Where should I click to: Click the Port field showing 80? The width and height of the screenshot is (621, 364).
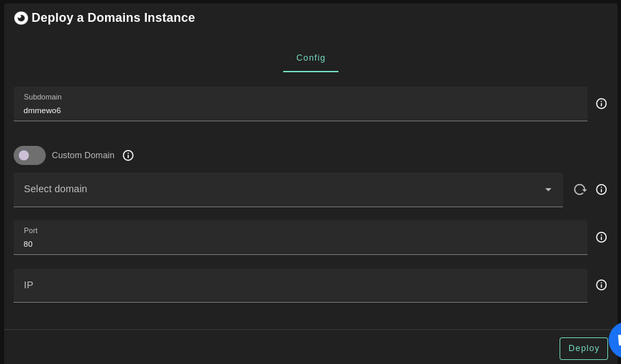(300, 244)
